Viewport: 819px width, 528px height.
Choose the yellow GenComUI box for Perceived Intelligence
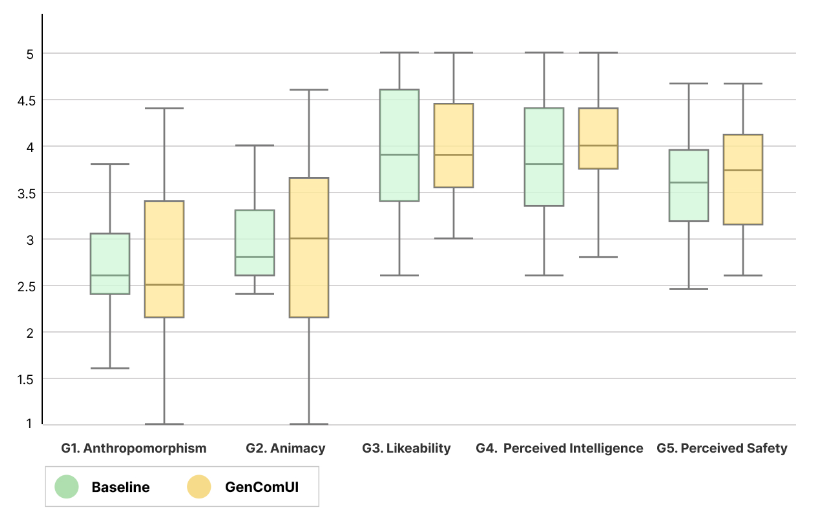(x=598, y=138)
